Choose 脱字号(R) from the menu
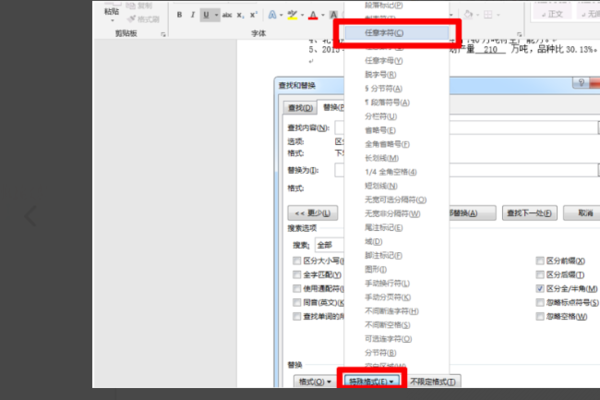Image resolution: width=600 pixels, height=400 pixels. tap(381, 75)
